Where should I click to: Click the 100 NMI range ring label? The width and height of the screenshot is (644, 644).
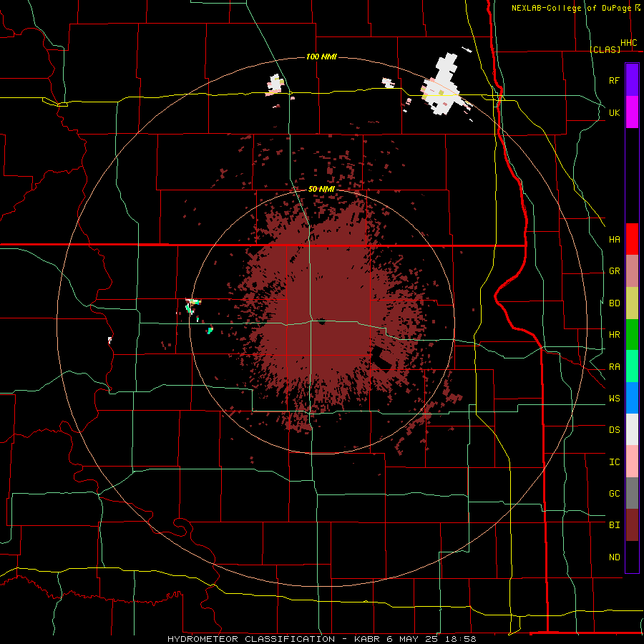click(321, 57)
